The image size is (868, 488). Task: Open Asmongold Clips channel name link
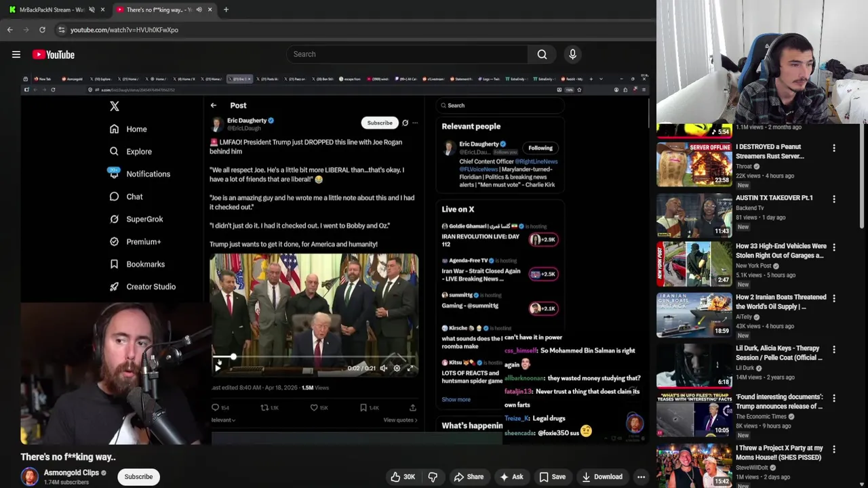click(x=71, y=472)
